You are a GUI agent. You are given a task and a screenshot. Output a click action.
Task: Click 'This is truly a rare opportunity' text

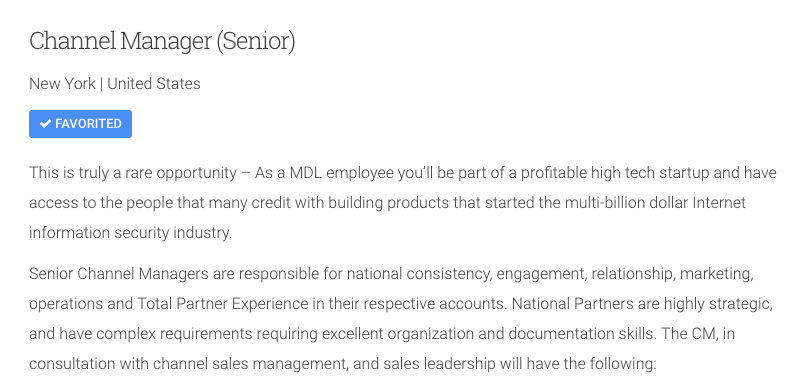[133, 173]
